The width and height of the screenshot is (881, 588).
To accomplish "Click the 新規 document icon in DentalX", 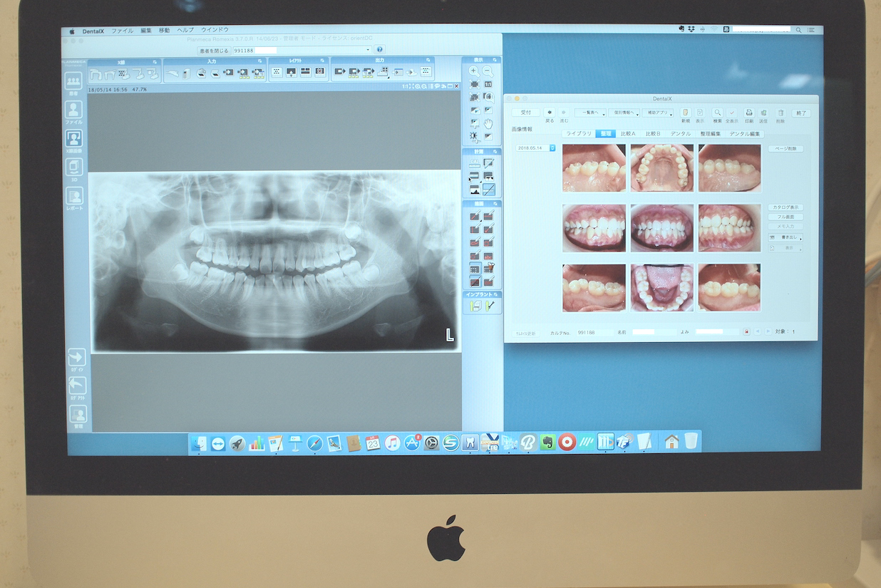I will tap(685, 113).
